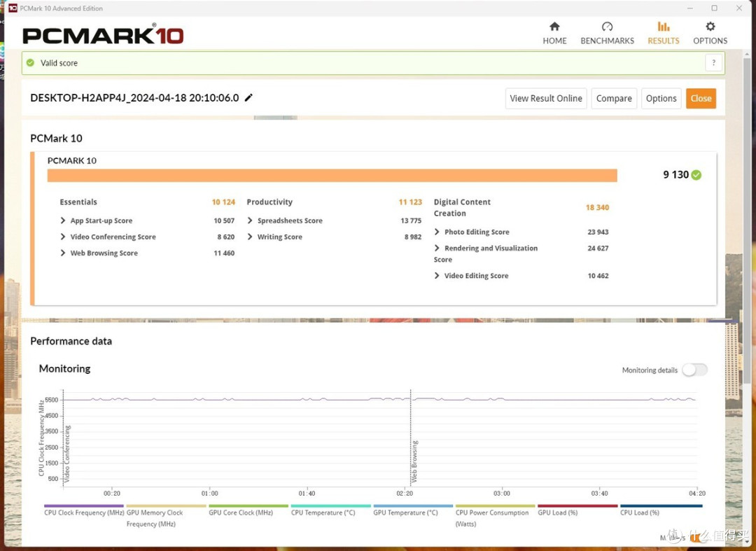
Task: Click the Productivity heading
Action: click(x=269, y=202)
